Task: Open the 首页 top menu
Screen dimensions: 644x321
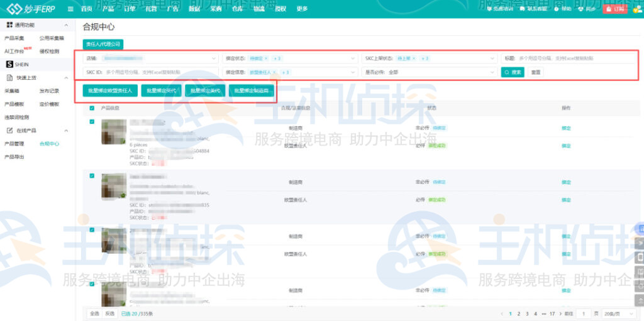Action: 86,9
